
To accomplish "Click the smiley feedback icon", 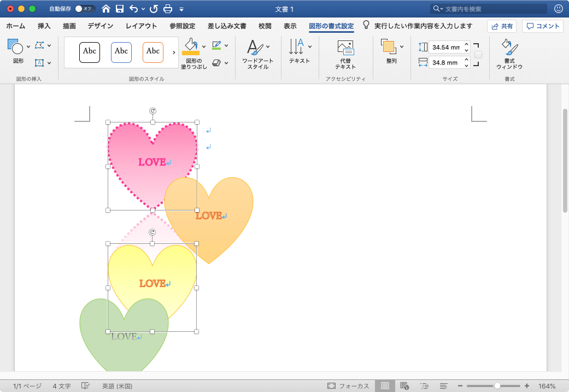I will tap(559, 9).
